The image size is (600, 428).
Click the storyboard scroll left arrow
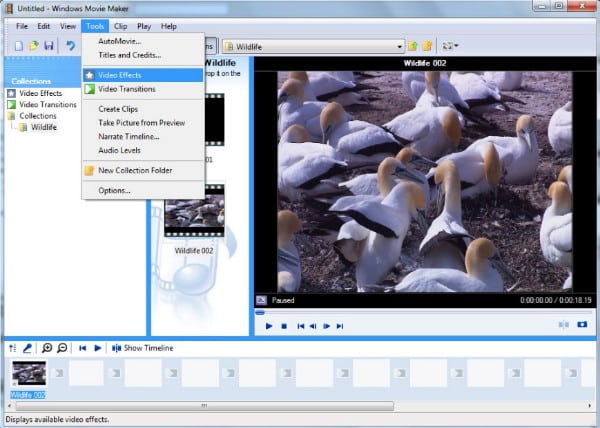pos(9,405)
